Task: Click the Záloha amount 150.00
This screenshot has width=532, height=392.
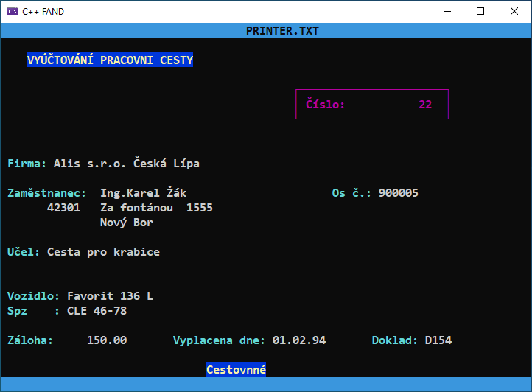Action: coord(107,340)
